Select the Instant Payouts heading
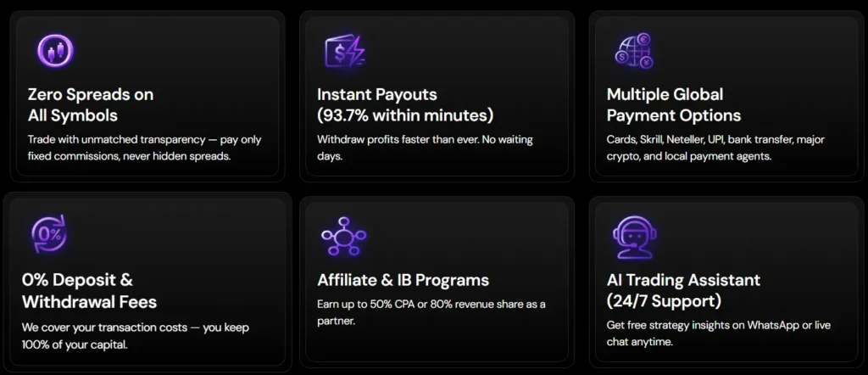 [x=376, y=94]
